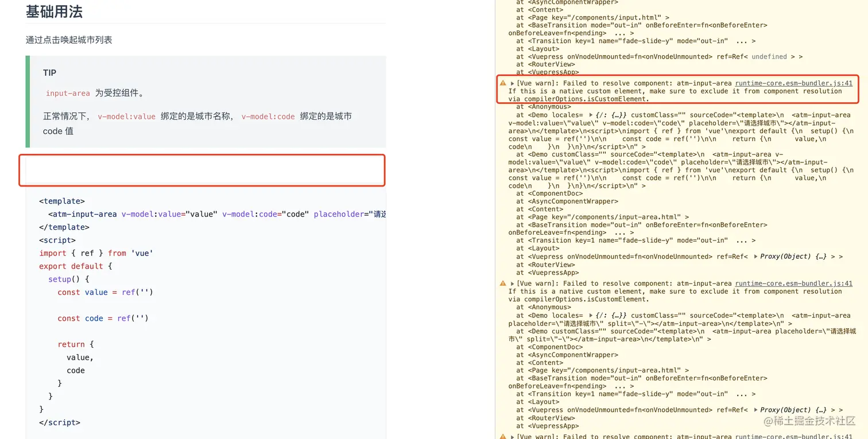Image resolution: width=868 pixels, height=439 pixels.
Task: Click the input-area inline code in tip
Action: pyautogui.click(x=68, y=94)
